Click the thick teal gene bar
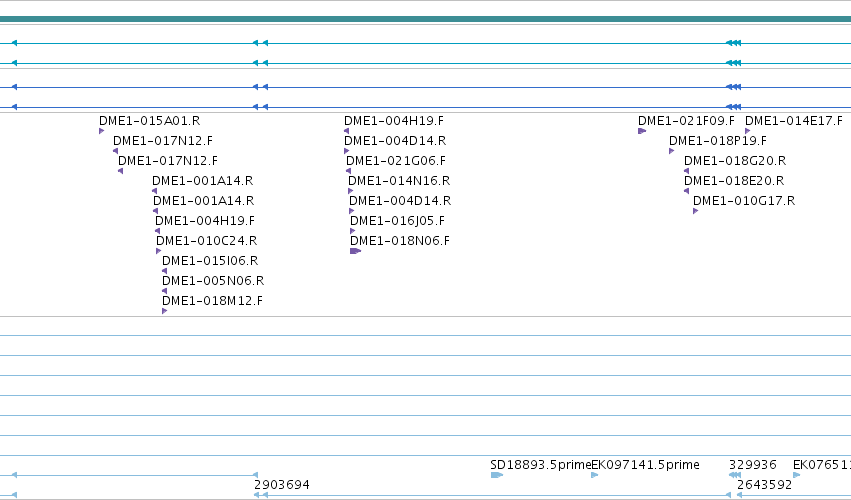The width and height of the screenshot is (851, 500). coord(426,20)
